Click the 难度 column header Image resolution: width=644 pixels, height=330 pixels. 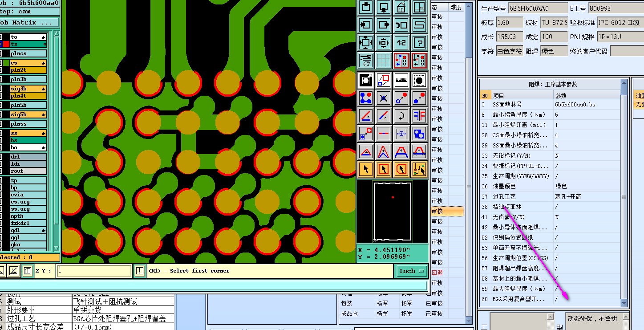(x=456, y=7)
